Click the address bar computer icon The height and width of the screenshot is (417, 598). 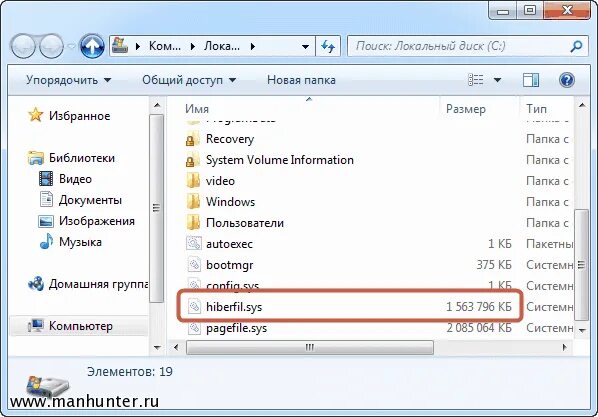point(120,46)
